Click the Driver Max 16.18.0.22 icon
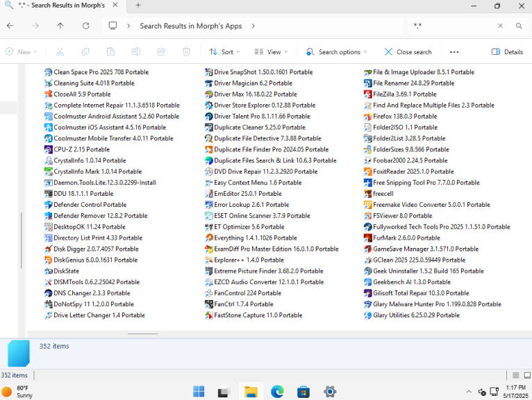The width and height of the screenshot is (532, 400). [x=209, y=94]
